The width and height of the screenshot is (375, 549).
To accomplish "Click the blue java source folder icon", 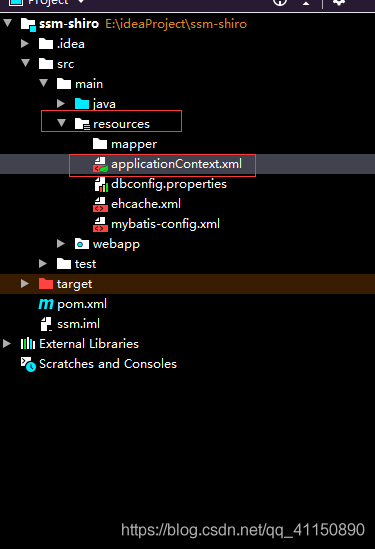I will coord(82,104).
